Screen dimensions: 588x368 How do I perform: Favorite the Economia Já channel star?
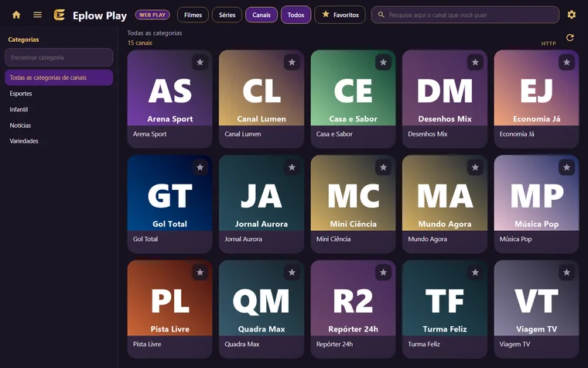566,62
